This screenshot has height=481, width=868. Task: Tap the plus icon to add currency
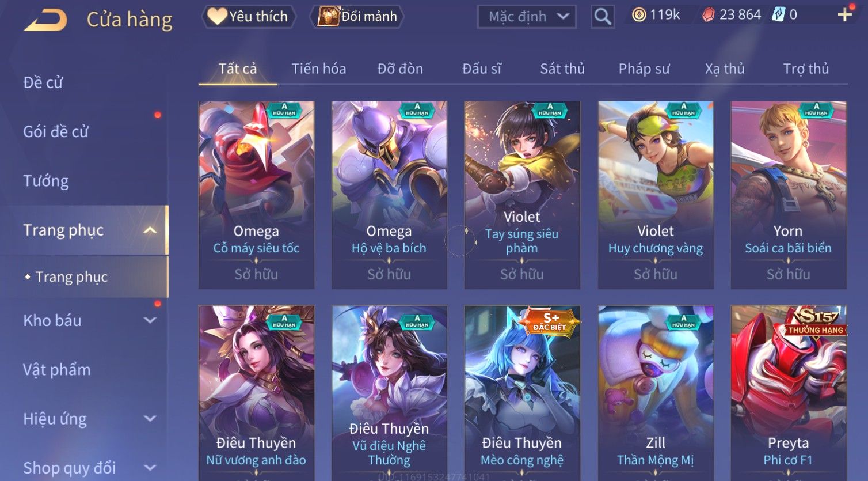point(844,15)
